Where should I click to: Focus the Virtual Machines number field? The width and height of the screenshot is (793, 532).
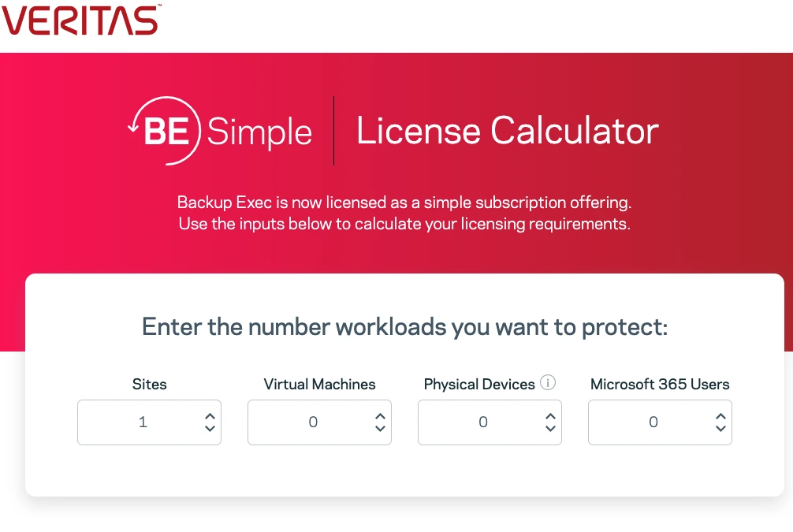319,422
